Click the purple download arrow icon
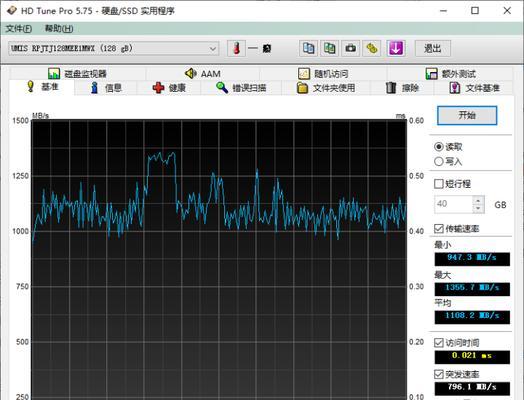524x400 pixels. 396,48
